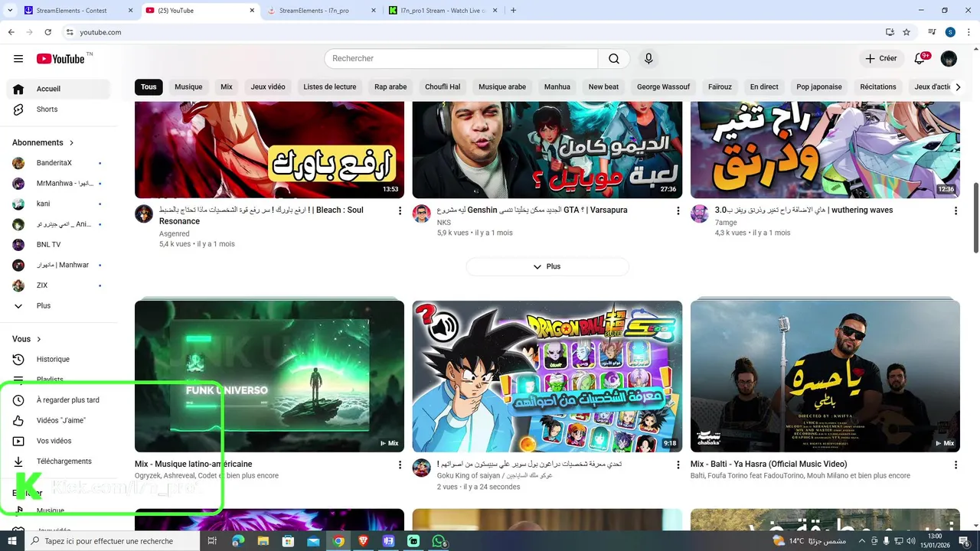Click the Rechercher search field
Viewport: 980px width, 551px height.
click(461, 59)
